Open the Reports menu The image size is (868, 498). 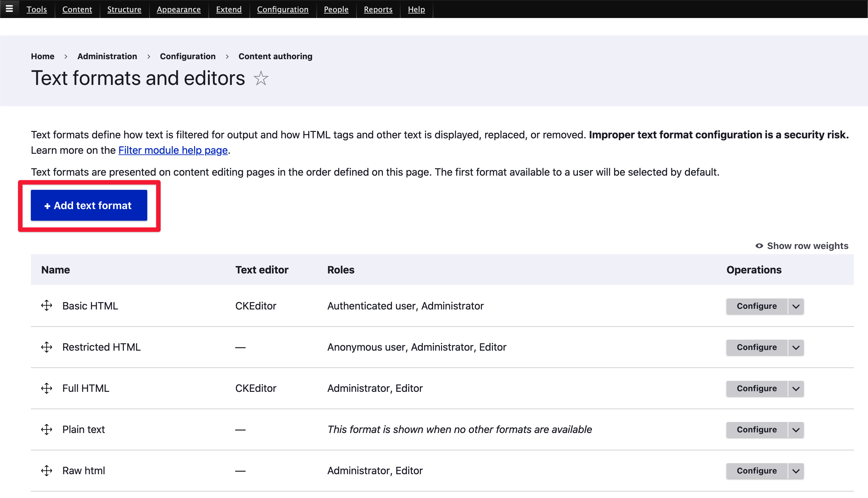[x=378, y=9]
